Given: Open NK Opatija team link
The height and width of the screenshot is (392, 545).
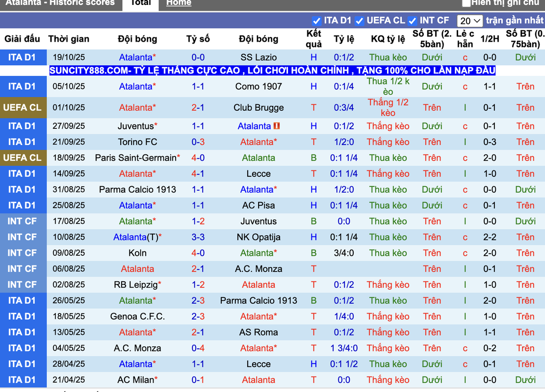Looking at the screenshot, I should [x=259, y=237].
